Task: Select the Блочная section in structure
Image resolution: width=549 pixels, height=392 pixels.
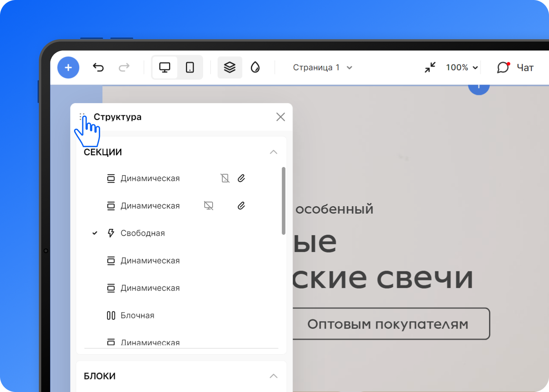Action: 137,316
